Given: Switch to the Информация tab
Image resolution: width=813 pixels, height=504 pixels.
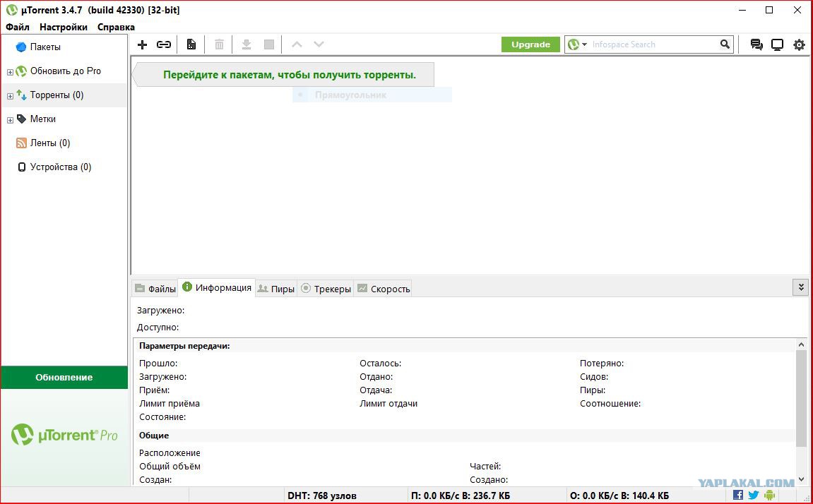Looking at the screenshot, I should point(217,287).
